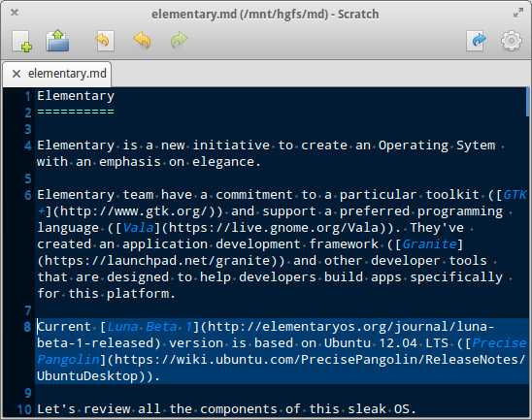Click line number 8 in the gutter

pos(27,327)
